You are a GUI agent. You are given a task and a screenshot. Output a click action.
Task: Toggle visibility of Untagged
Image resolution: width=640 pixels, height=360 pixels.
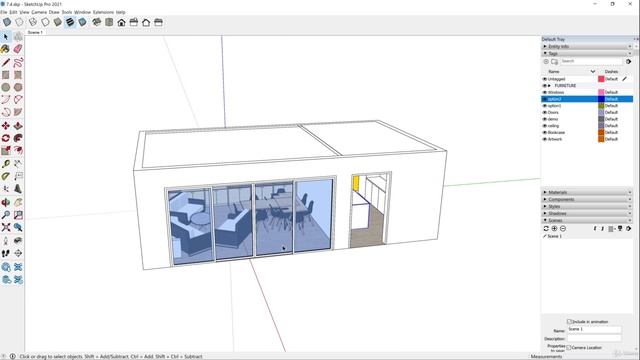tap(544, 79)
